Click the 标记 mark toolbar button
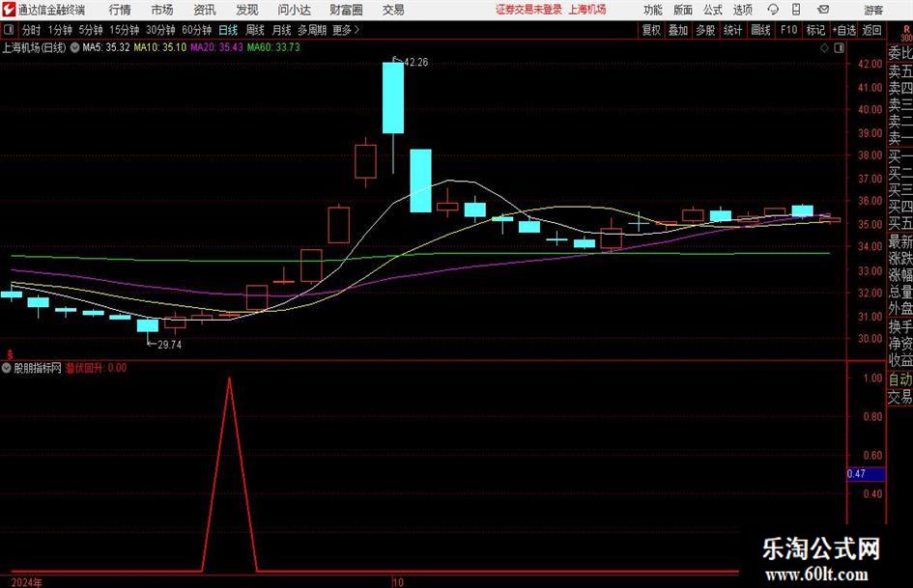This screenshot has height=588, width=913. click(815, 30)
